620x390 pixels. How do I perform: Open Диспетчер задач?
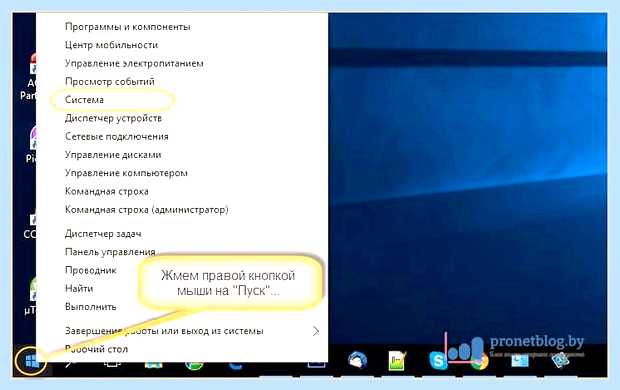(103, 234)
